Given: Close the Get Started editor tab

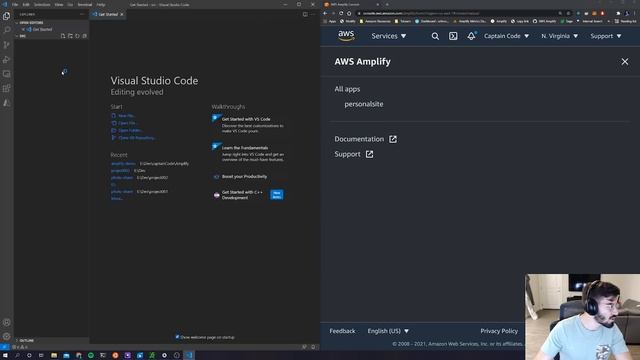Looking at the screenshot, I should tap(122, 14).
